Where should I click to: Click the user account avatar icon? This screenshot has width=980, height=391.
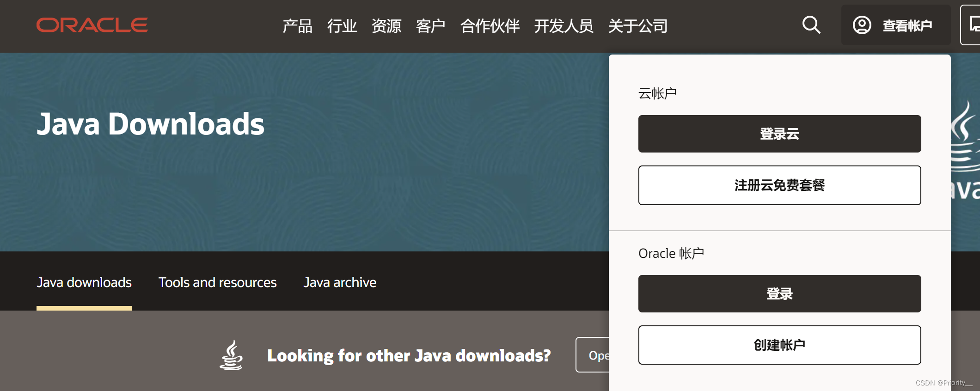(x=862, y=25)
